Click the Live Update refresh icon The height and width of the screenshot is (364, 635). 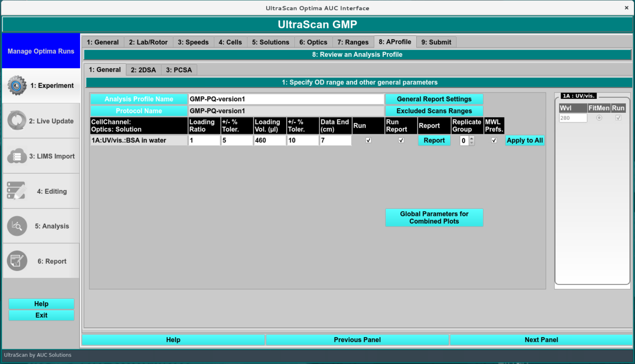click(x=17, y=121)
